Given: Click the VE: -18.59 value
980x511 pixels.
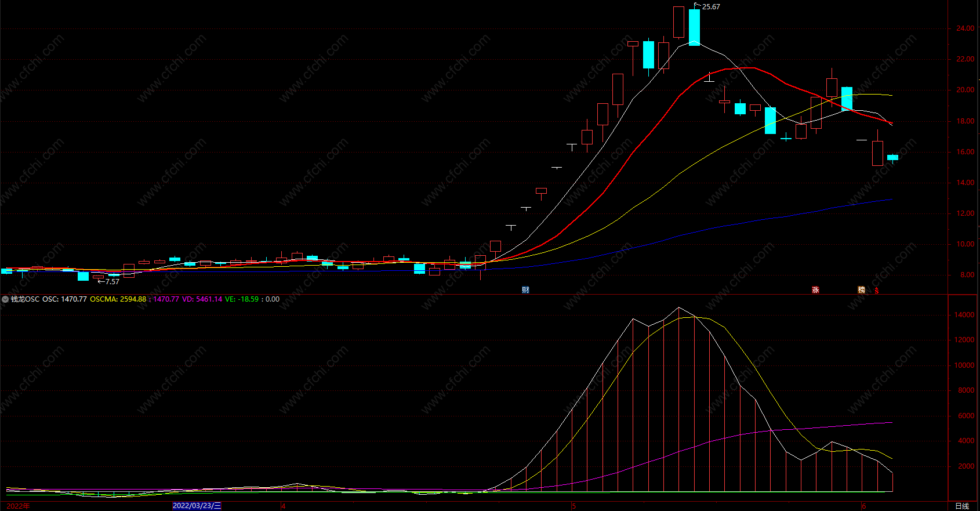Looking at the screenshot, I should 242,299.
